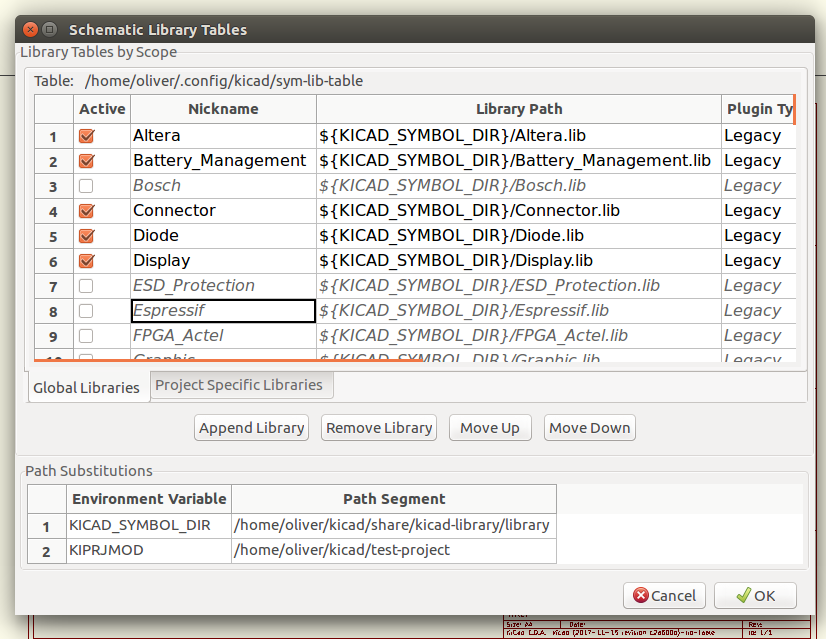
Task: Click the Nickname column header
Action: 223,109
